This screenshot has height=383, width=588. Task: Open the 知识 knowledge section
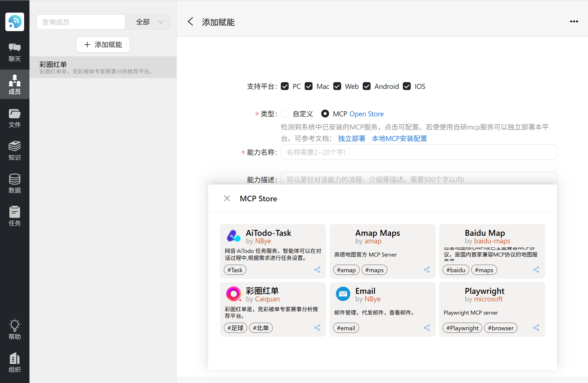[15, 151]
